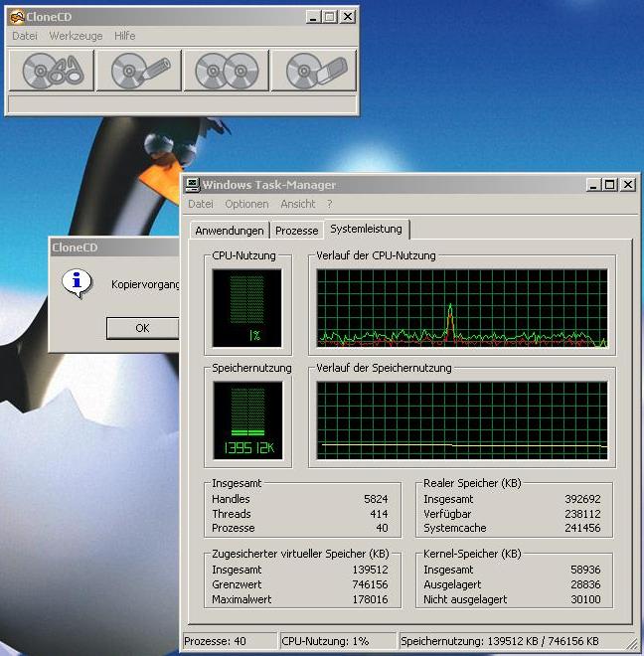Click the Prozesse value 40 under Insgesamt group

382,528
